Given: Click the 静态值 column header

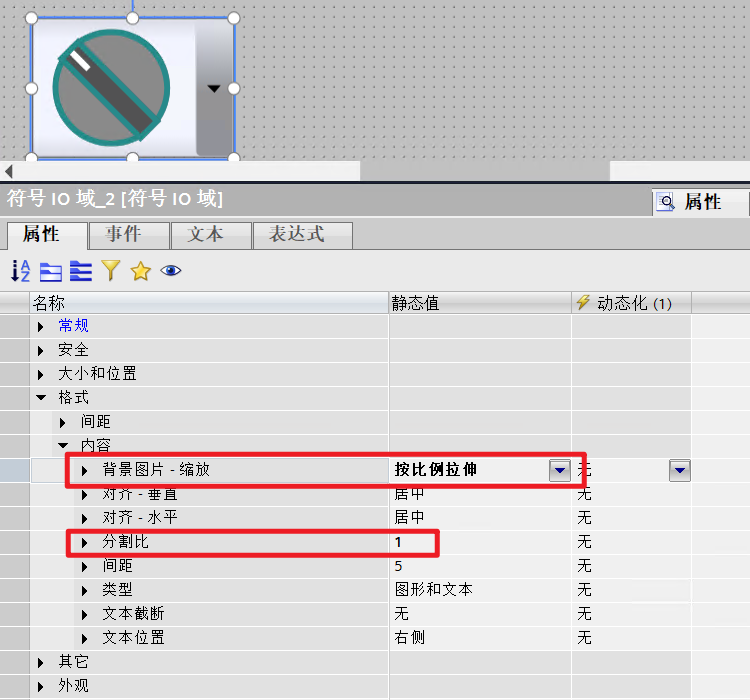Looking at the screenshot, I should 480,303.
